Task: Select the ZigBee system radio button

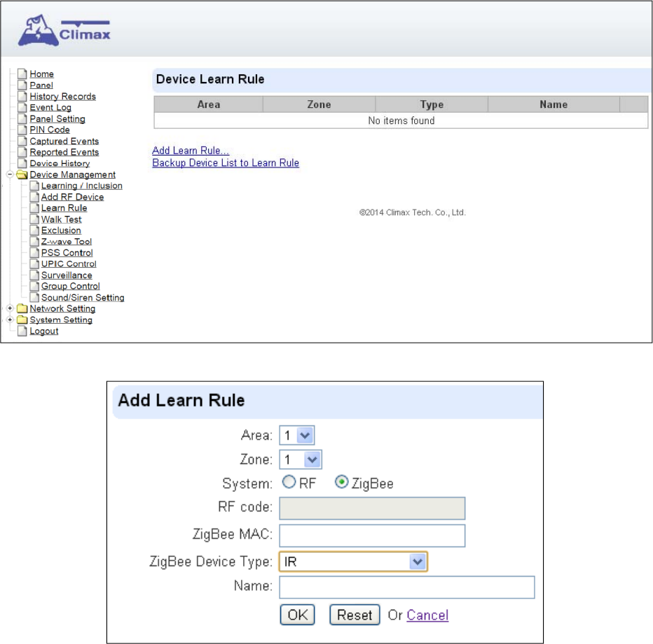Action: pos(341,482)
